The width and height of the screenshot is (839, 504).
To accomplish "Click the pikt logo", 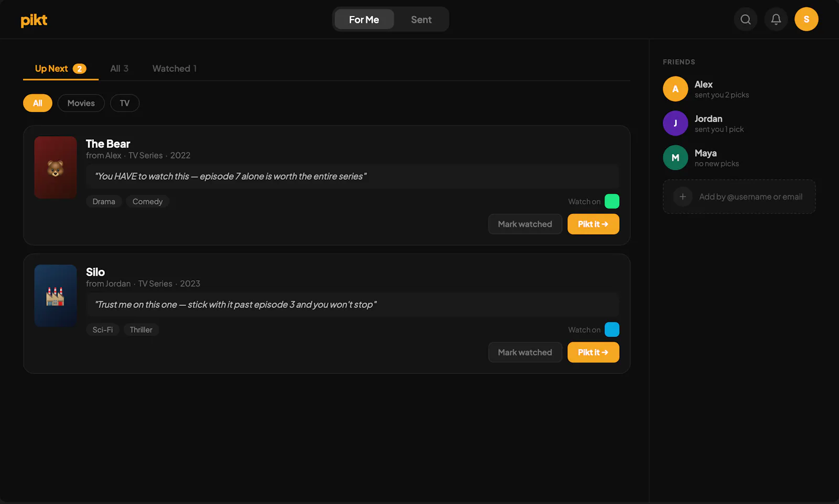I will click(34, 20).
